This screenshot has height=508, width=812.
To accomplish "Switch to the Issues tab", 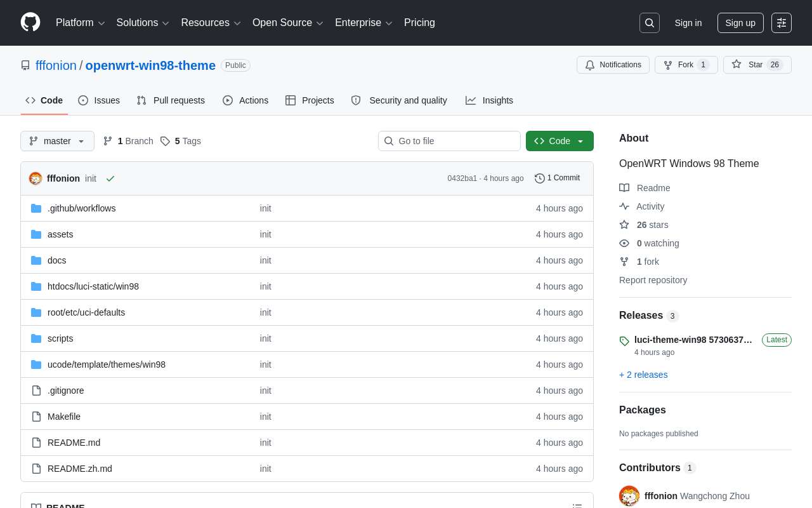I will pos(99,100).
